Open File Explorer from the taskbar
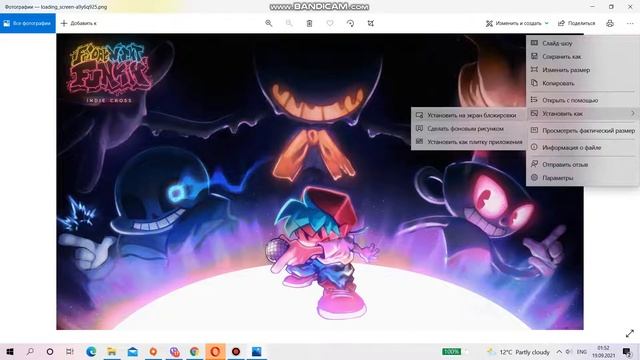640x360 pixels. [111, 351]
